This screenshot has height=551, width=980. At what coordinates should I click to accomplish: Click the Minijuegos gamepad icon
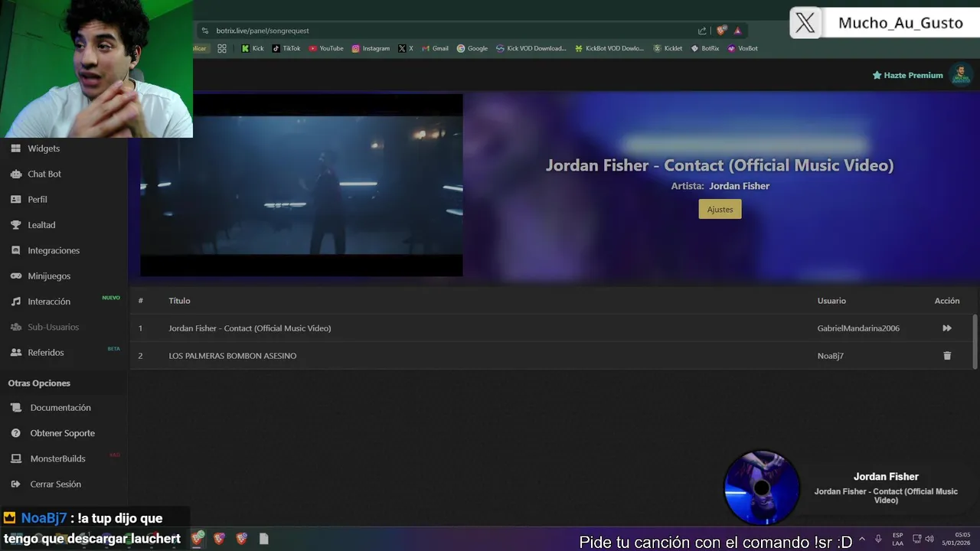tap(15, 275)
